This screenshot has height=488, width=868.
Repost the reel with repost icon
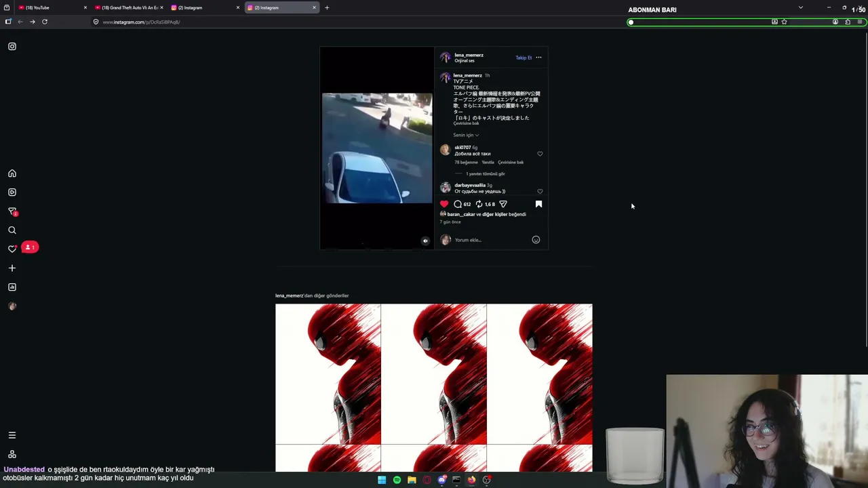click(479, 204)
